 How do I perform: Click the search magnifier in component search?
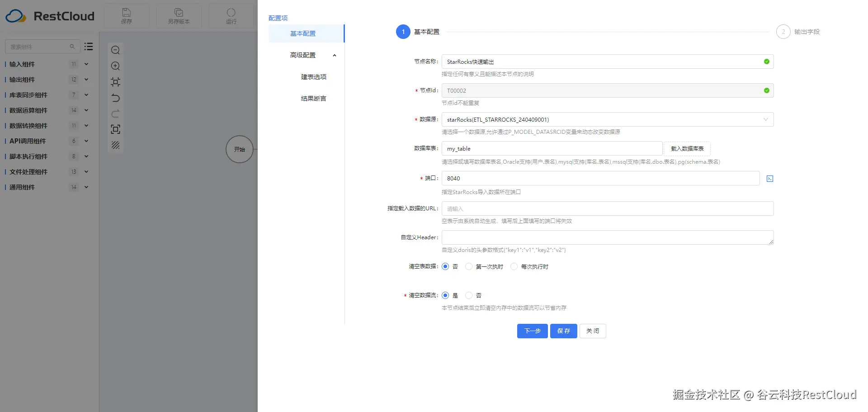(72, 47)
